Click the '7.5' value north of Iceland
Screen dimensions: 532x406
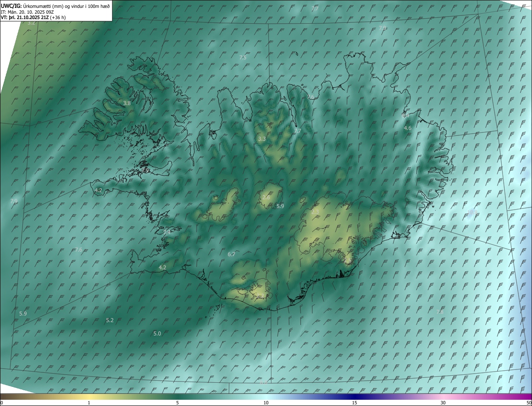click(243, 58)
